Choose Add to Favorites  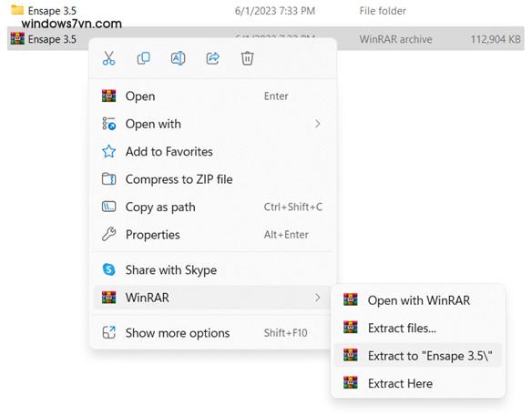(213, 152)
